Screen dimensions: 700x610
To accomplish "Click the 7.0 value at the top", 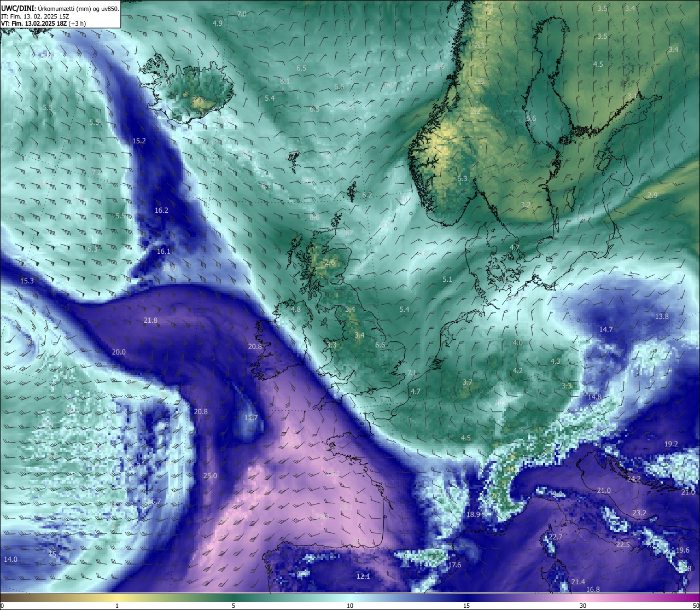I will [242, 13].
